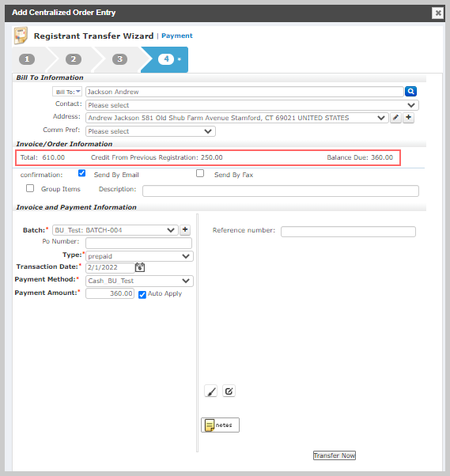Add a new batch with the plus icon

tap(185, 230)
